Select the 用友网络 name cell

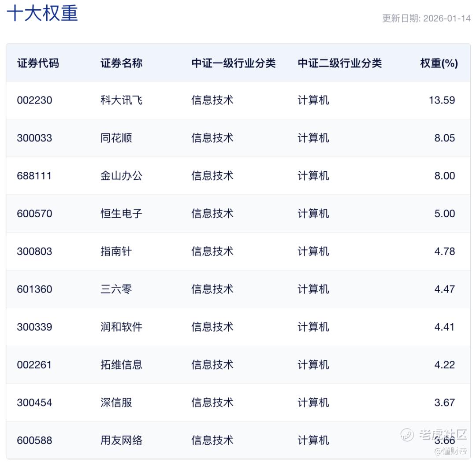(x=122, y=440)
